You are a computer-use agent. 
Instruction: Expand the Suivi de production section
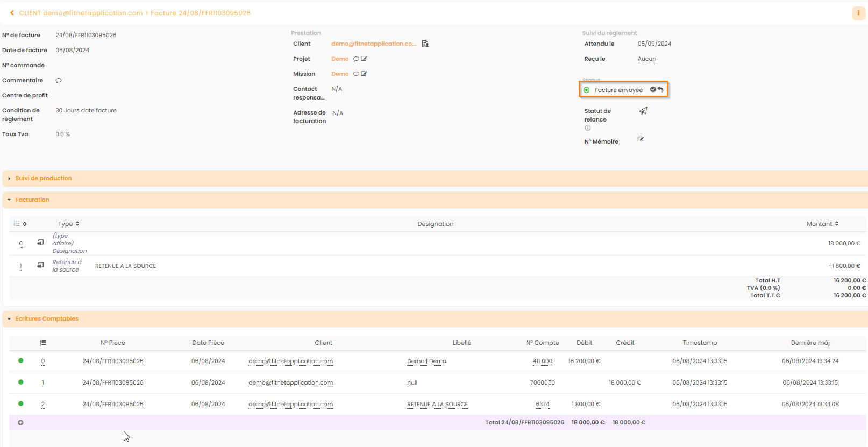click(43, 179)
